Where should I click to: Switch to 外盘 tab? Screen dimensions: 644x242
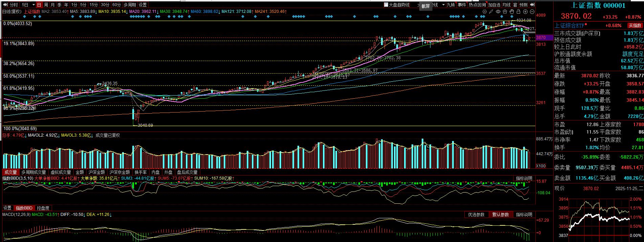(x=168, y=172)
